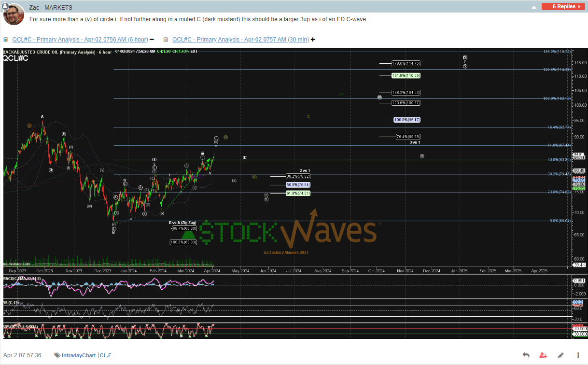Expand the 30 min chart with plus sign
588x365 pixels.
313,40
